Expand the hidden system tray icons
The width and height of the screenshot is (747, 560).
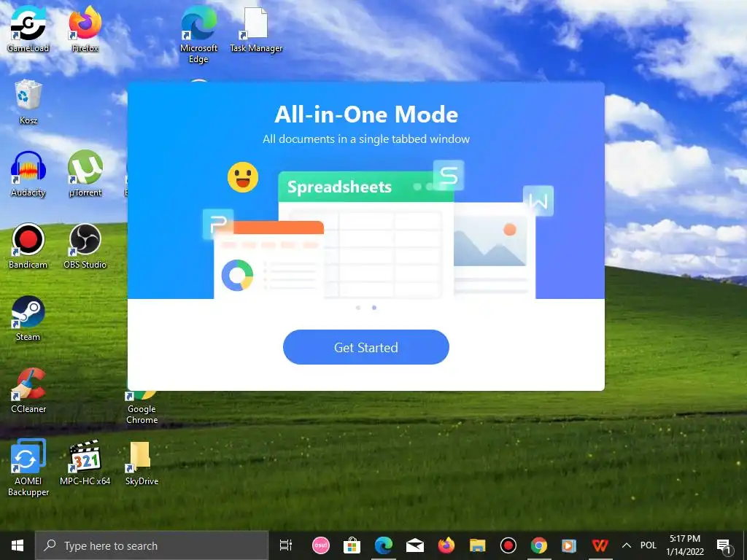point(627,545)
